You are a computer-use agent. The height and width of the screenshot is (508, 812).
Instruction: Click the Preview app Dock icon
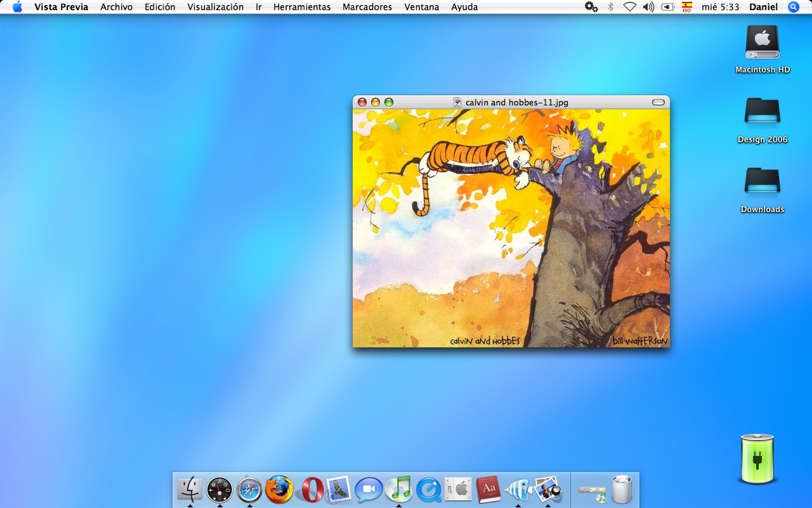click(x=547, y=490)
